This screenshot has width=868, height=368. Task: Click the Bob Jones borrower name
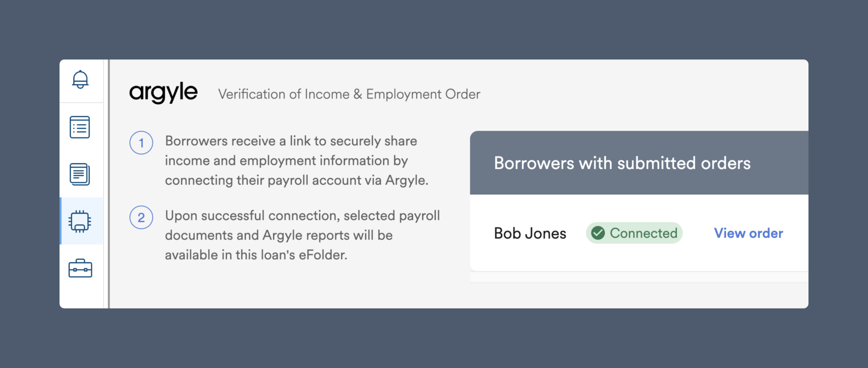[529, 233]
